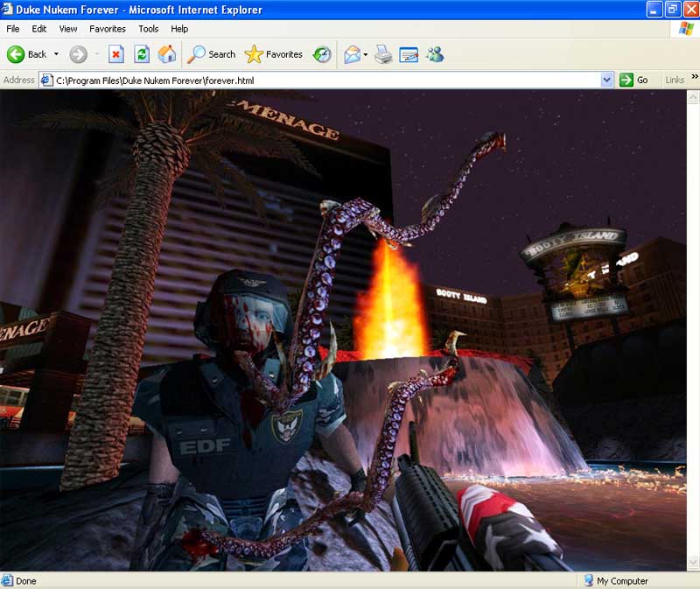700x589 pixels.
Task: Click the Back navigation button
Action: point(26,54)
